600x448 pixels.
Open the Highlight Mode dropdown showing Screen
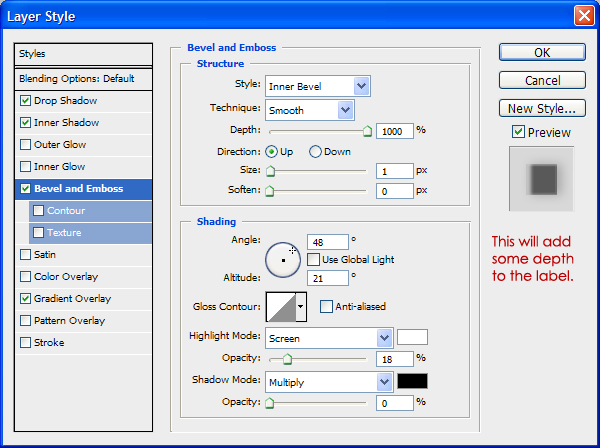click(329, 338)
